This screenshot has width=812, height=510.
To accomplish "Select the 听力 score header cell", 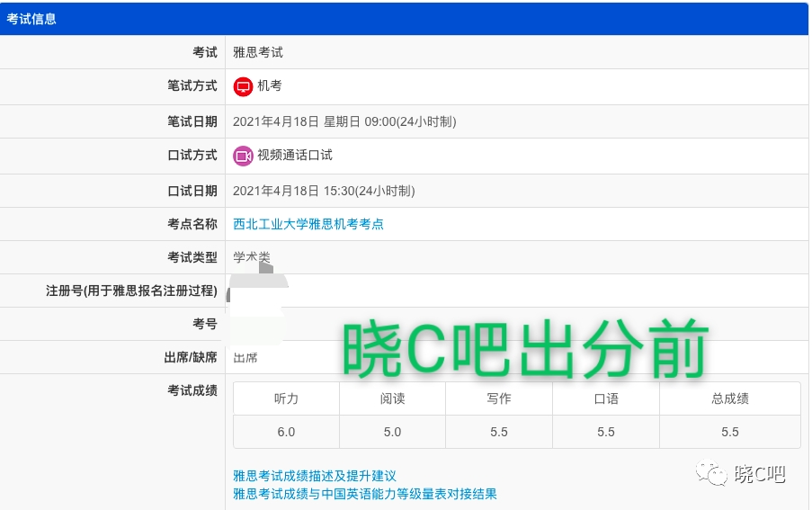I will tap(286, 398).
